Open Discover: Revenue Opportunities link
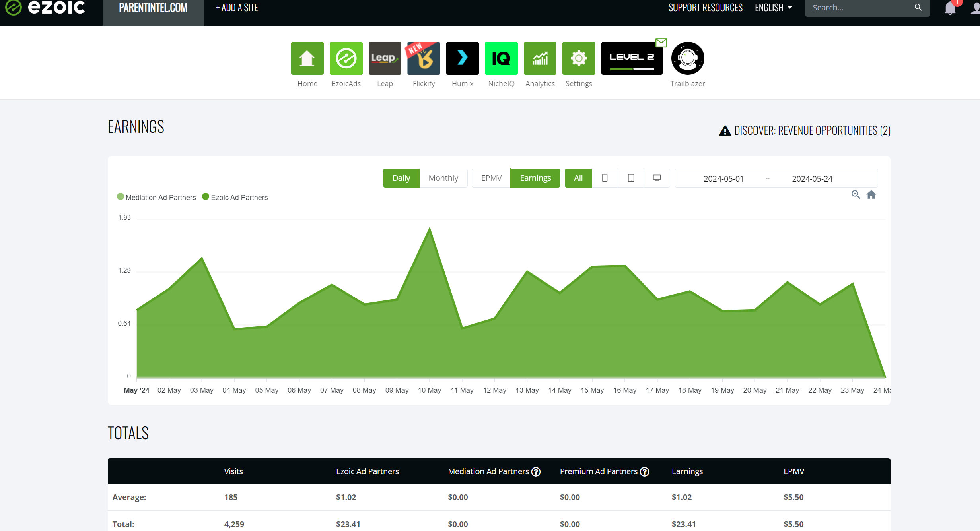The height and width of the screenshot is (531, 980). 812,130
